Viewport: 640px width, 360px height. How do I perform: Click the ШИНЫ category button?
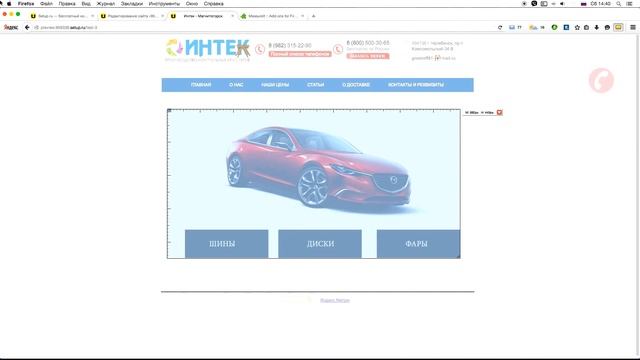coord(227,244)
